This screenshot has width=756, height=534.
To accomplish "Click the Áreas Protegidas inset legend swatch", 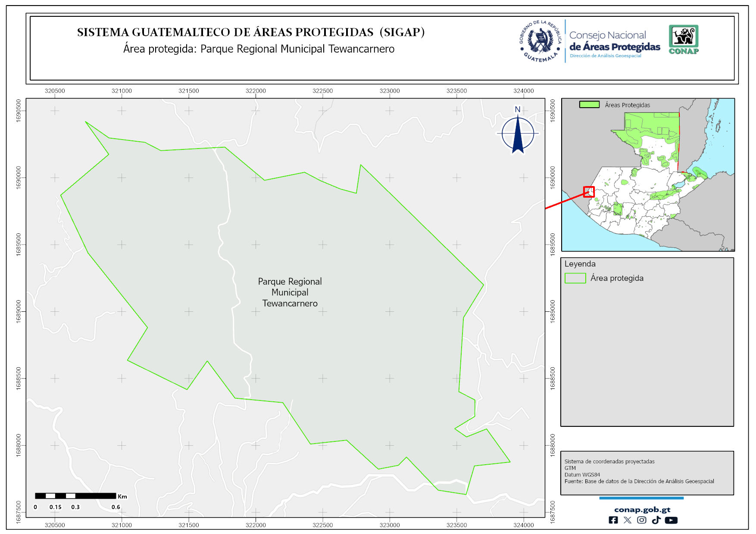I will pyautogui.click(x=589, y=105).
